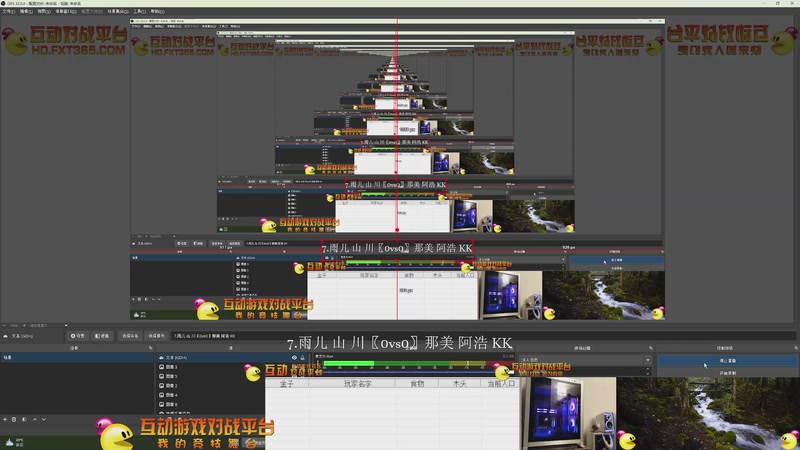The height and width of the screenshot is (450, 800).
Task: Click the select-font button in the source toolbar
Action: 130,336
